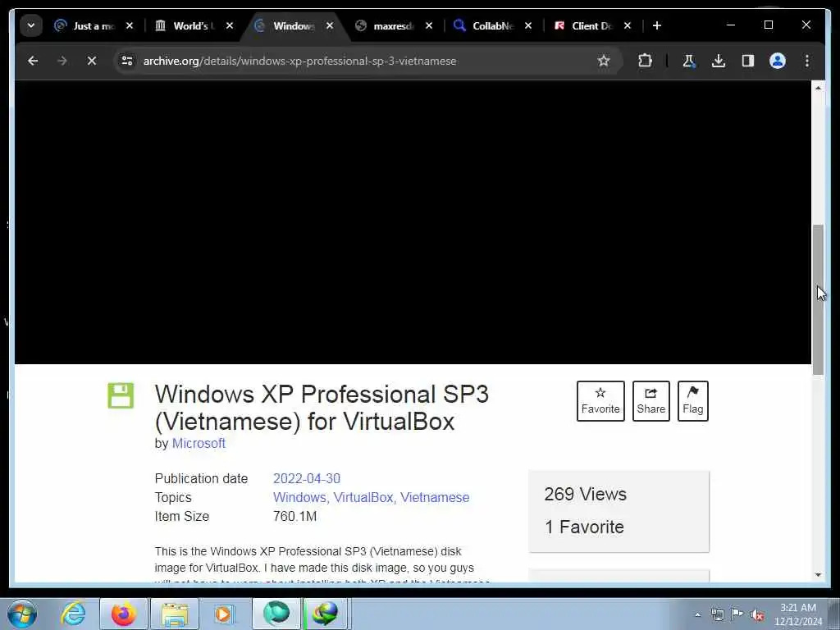Stop loading the page
The image size is (840, 630).
pos(92,61)
